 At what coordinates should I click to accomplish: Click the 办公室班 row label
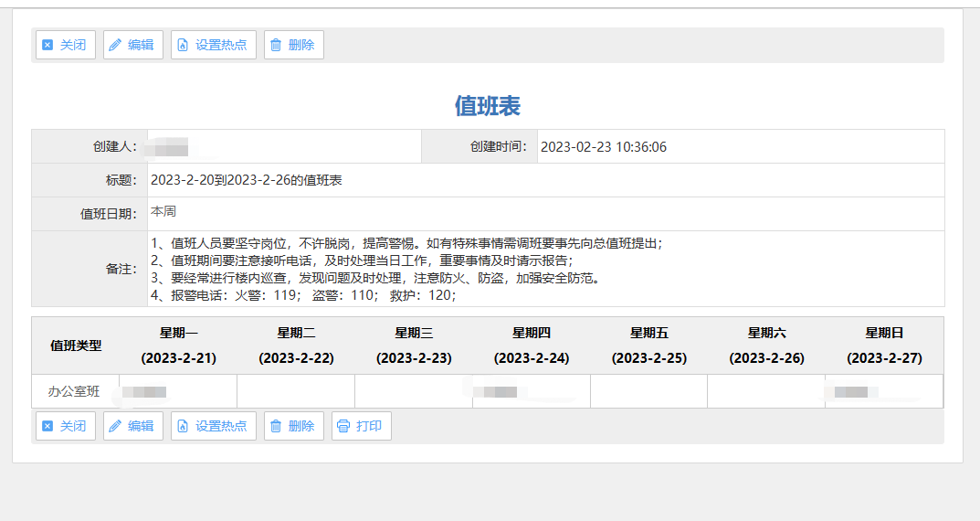74,391
